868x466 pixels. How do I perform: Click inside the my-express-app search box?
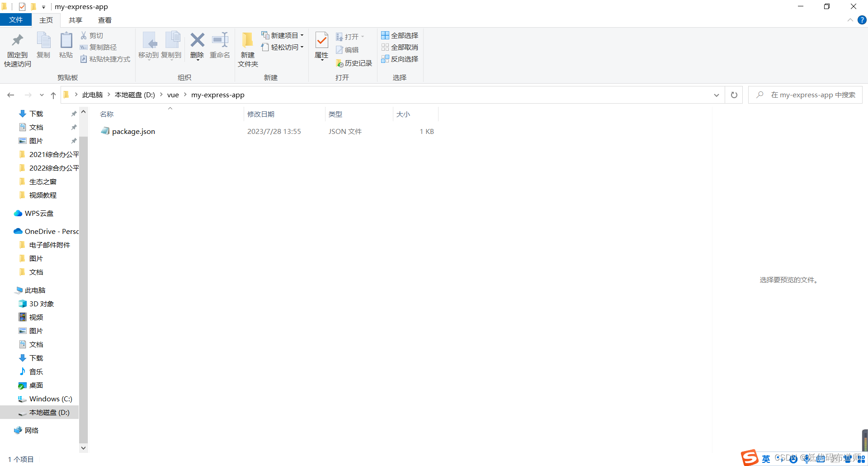pyautogui.click(x=805, y=95)
